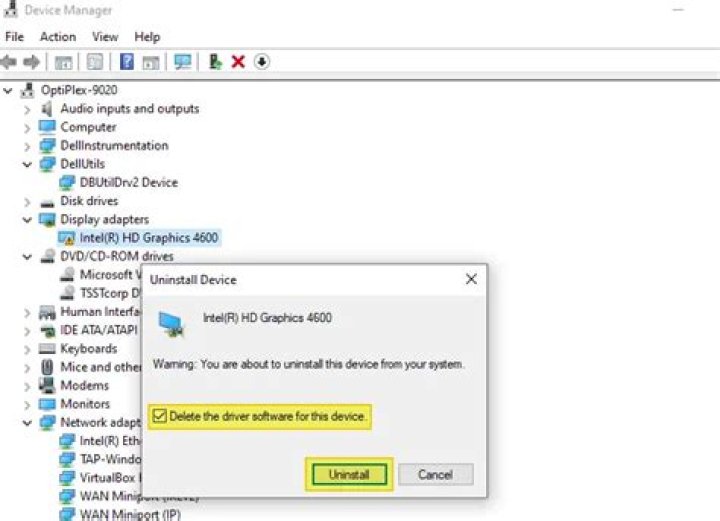Viewport: 720px width, 521px height.
Task: Select the WAN Miniport (IP) adapter icon
Action: click(67, 514)
